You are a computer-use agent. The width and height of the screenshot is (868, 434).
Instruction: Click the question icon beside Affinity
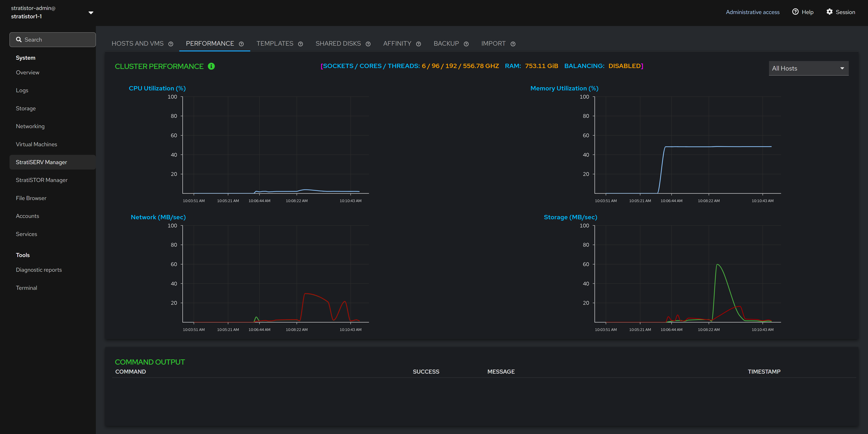click(418, 44)
